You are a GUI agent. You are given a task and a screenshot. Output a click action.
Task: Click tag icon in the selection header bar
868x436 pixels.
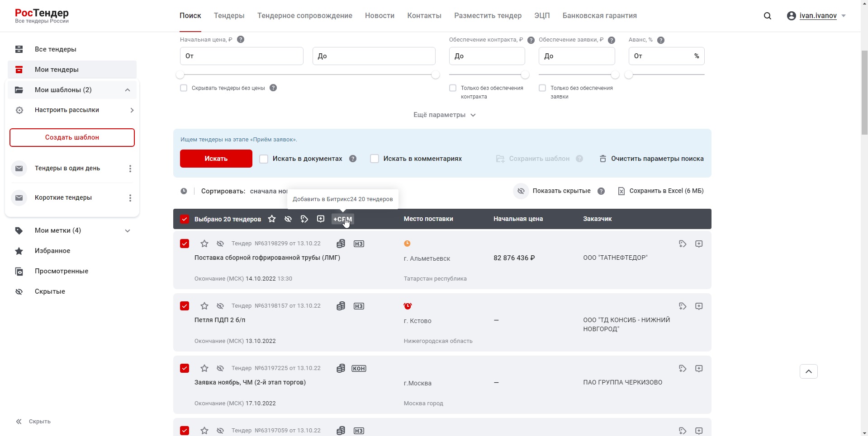point(304,219)
